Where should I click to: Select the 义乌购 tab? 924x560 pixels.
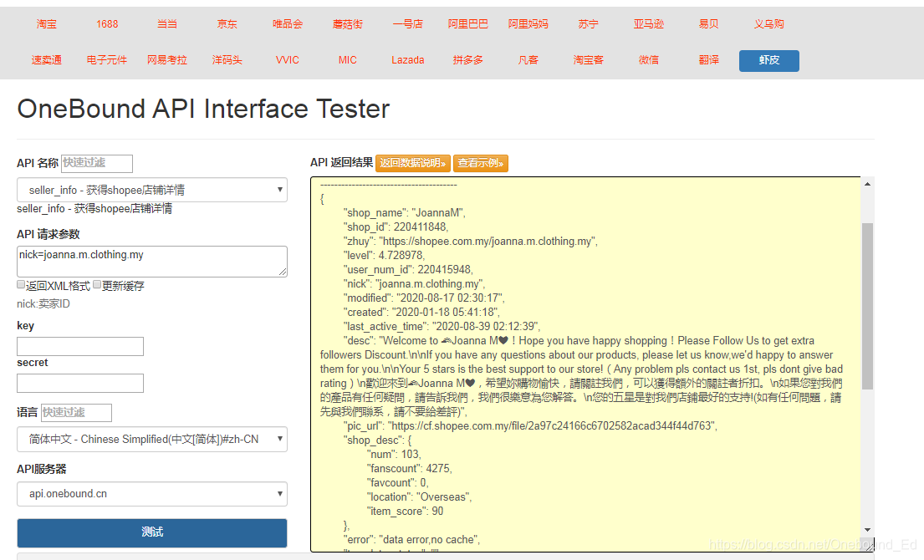tap(769, 24)
